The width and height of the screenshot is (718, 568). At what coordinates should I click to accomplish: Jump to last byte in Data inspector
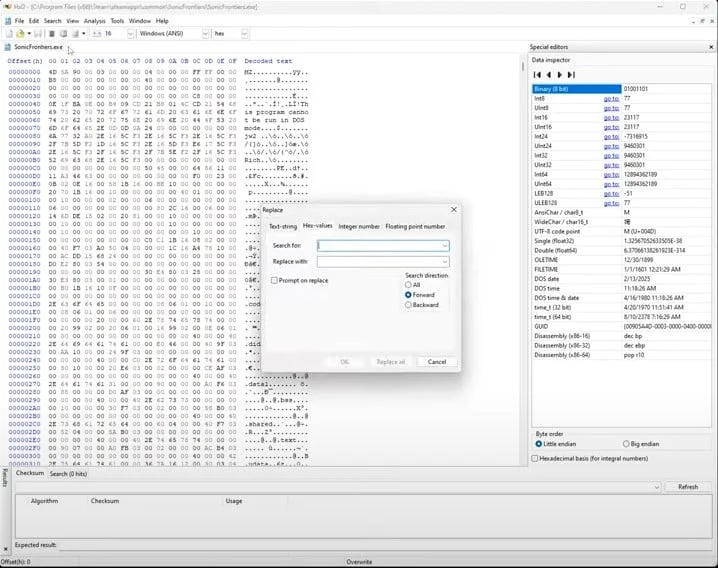[572, 74]
